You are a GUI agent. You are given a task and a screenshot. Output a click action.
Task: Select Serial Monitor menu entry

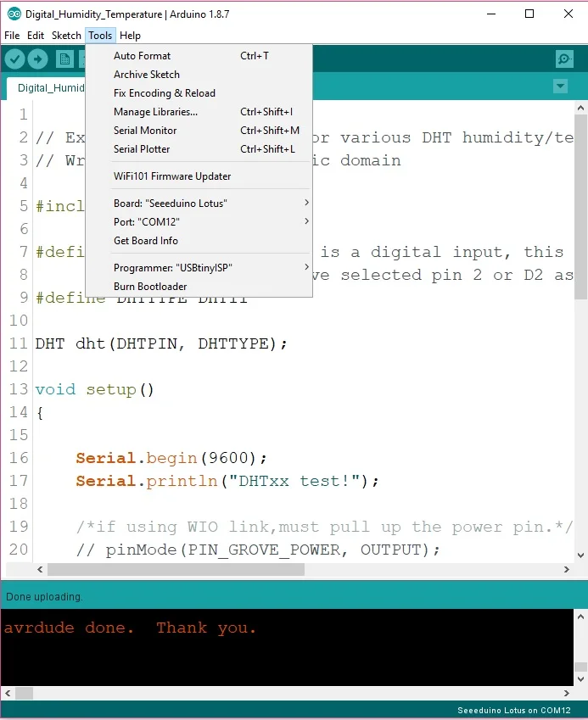click(x=199, y=131)
